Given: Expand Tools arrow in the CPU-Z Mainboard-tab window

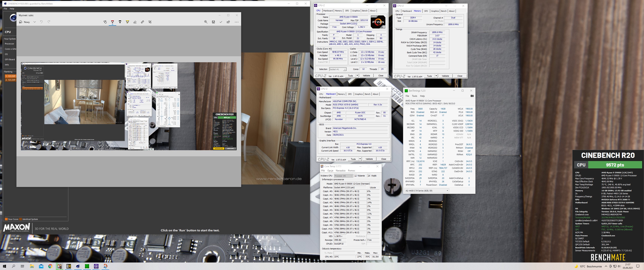Looking at the screenshot, I should (x=360, y=159).
